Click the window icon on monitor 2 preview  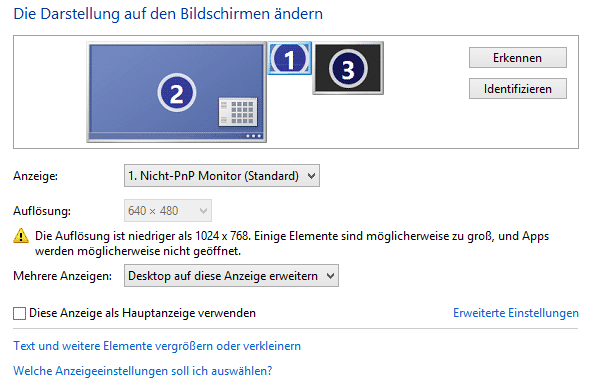pos(238,112)
